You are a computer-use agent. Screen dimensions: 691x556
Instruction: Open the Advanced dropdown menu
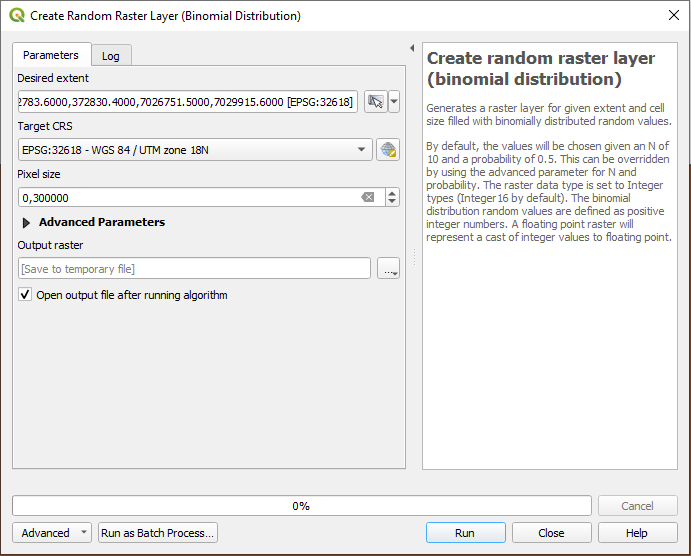click(52, 533)
